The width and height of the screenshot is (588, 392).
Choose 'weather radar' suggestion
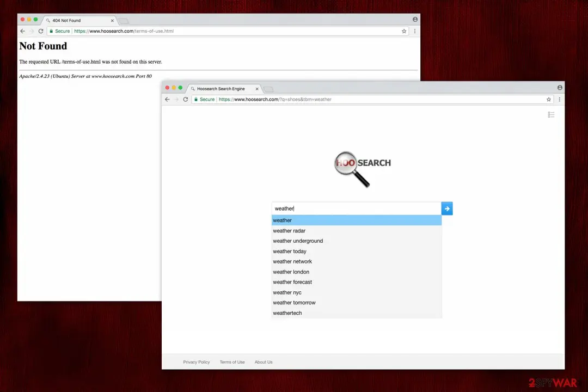point(357,231)
